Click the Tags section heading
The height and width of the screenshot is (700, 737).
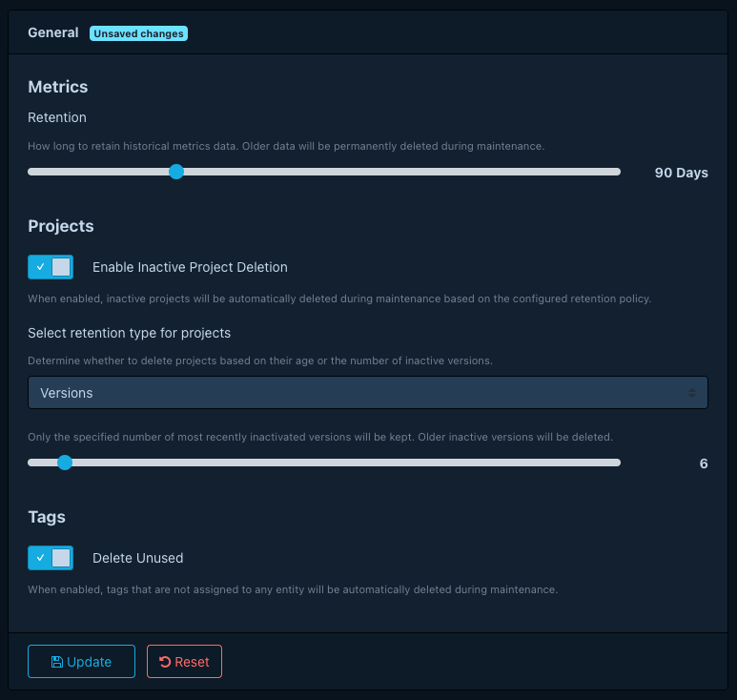coord(47,517)
